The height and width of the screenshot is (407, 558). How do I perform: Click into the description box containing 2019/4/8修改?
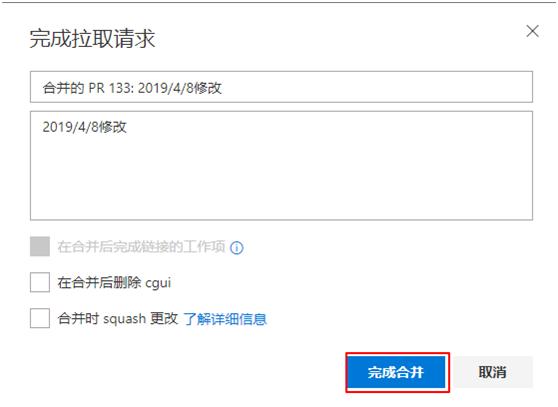[x=281, y=166]
